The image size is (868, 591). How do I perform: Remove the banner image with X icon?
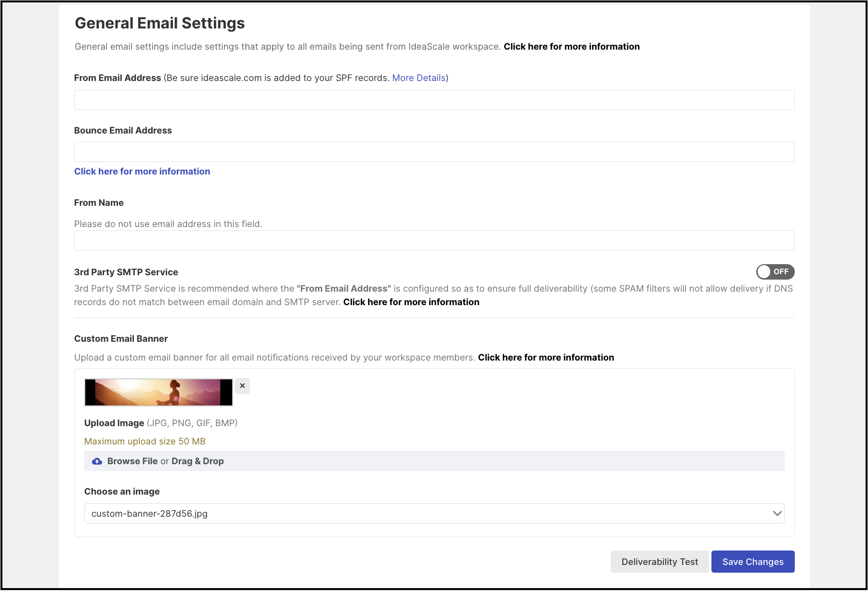[242, 386]
